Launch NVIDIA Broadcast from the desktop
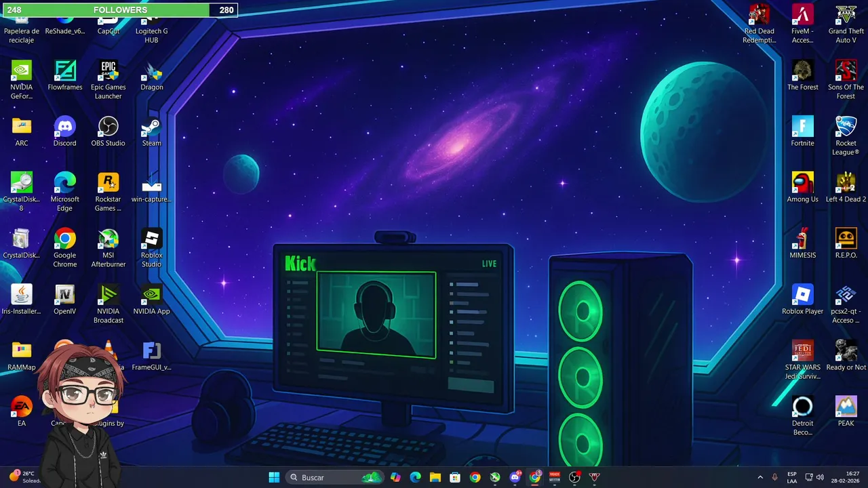Viewport: 868px width, 488px height. (x=108, y=304)
